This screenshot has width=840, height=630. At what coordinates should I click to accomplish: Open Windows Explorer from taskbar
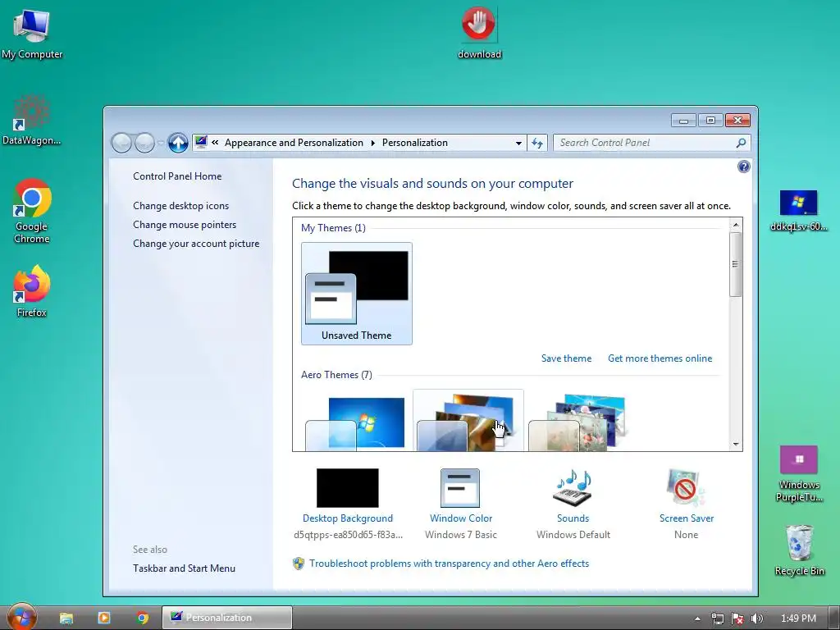click(x=66, y=618)
